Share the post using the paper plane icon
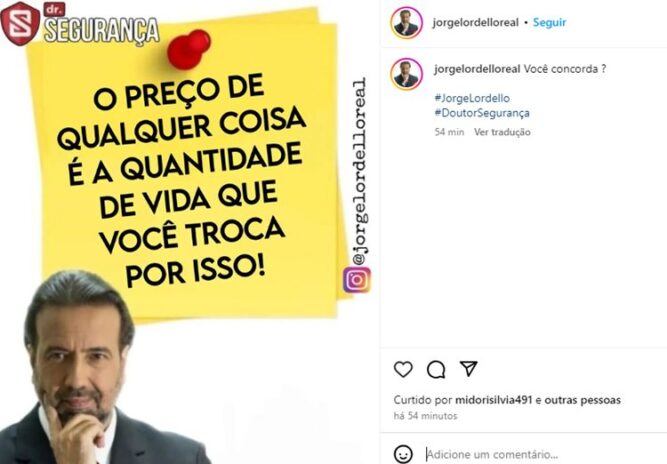 click(x=468, y=368)
